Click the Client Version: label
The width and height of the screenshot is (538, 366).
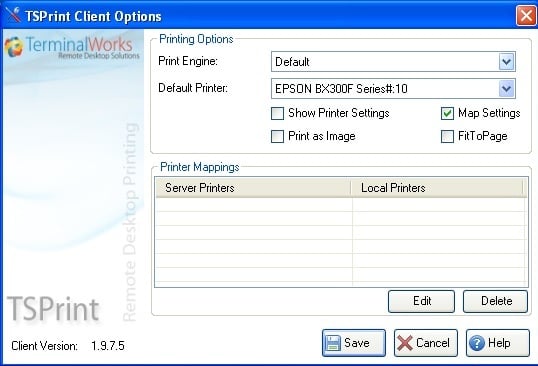tap(44, 346)
